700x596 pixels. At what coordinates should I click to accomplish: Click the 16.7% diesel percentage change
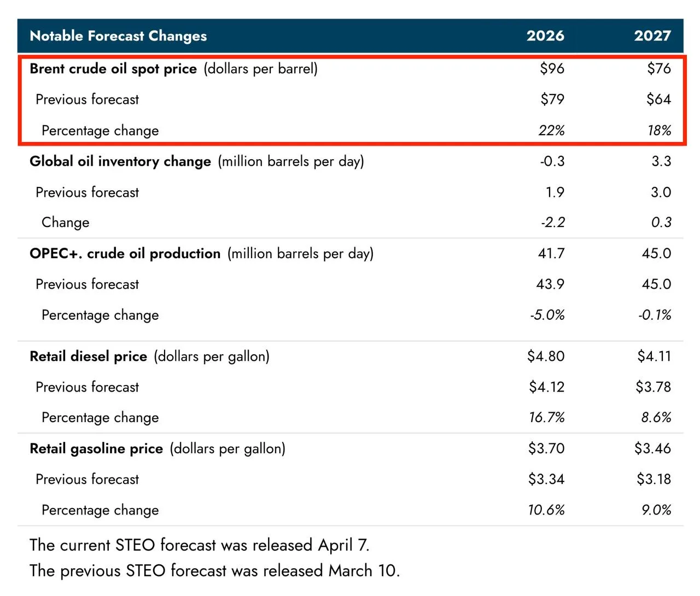pyautogui.click(x=546, y=418)
